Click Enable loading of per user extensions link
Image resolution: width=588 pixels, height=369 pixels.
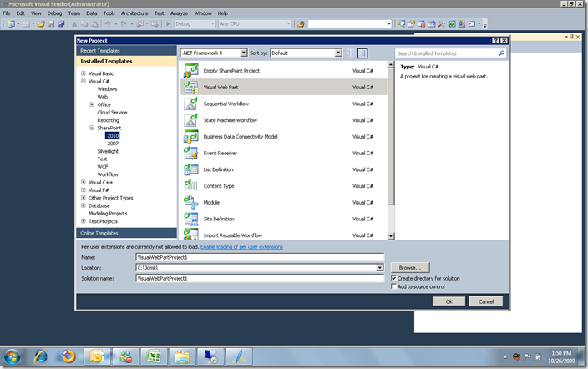pos(241,247)
